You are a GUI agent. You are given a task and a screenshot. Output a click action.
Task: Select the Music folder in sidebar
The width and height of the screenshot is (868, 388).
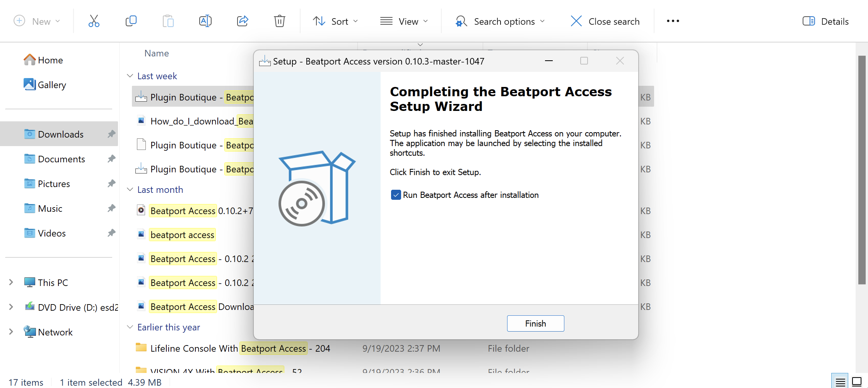50,209
